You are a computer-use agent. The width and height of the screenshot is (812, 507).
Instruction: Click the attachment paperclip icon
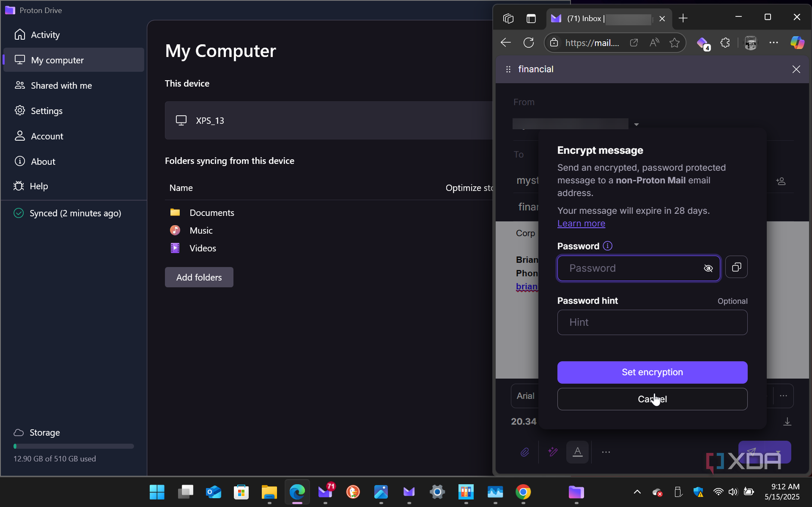(525, 452)
